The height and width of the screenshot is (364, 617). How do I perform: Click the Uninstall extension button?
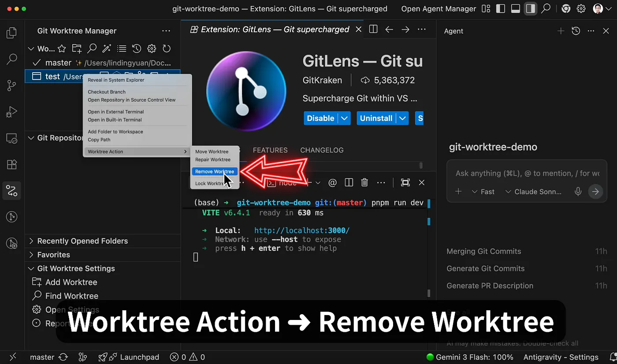376,118
